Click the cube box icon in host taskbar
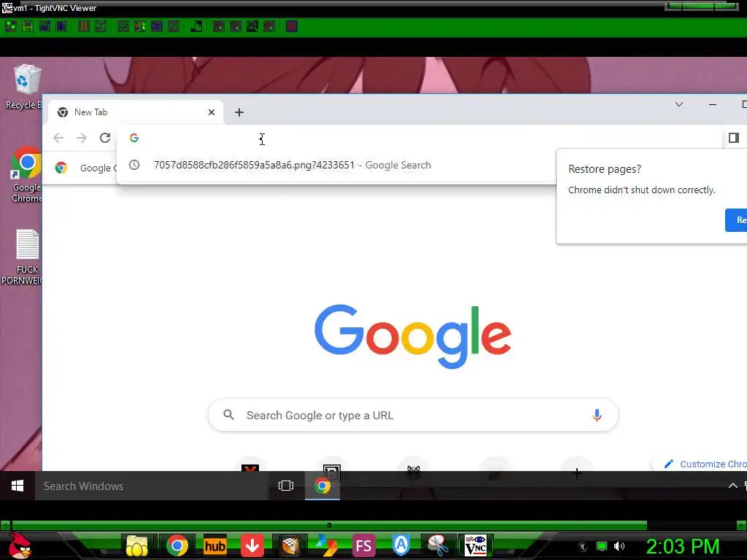This screenshot has width=747, height=560. tap(290, 545)
